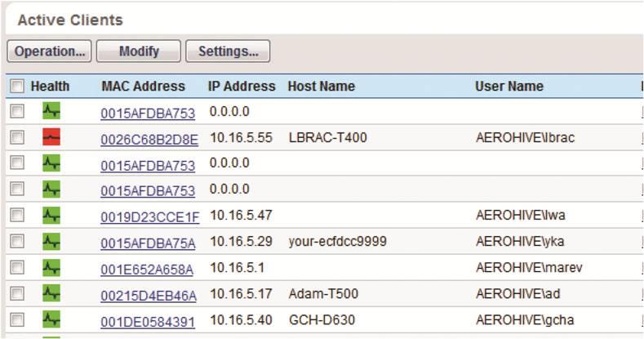Sort by the MAC Address column header
Viewport: 644px width, 339px height.
[x=144, y=86]
